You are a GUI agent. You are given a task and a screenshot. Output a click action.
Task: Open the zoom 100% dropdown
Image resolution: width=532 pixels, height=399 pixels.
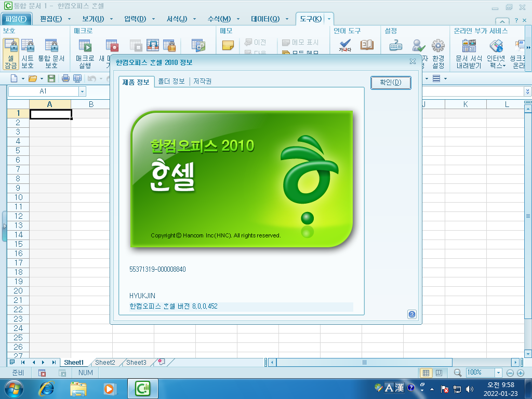coord(498,373)
